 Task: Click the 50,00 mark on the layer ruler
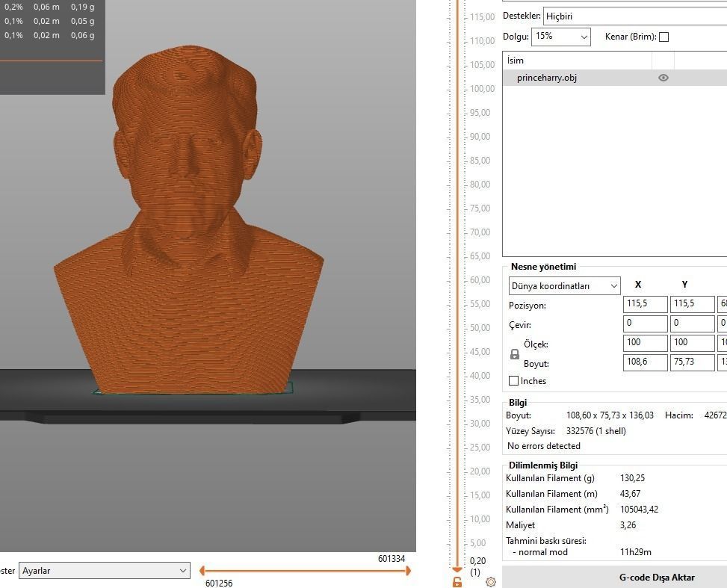[x=480, y=328]
